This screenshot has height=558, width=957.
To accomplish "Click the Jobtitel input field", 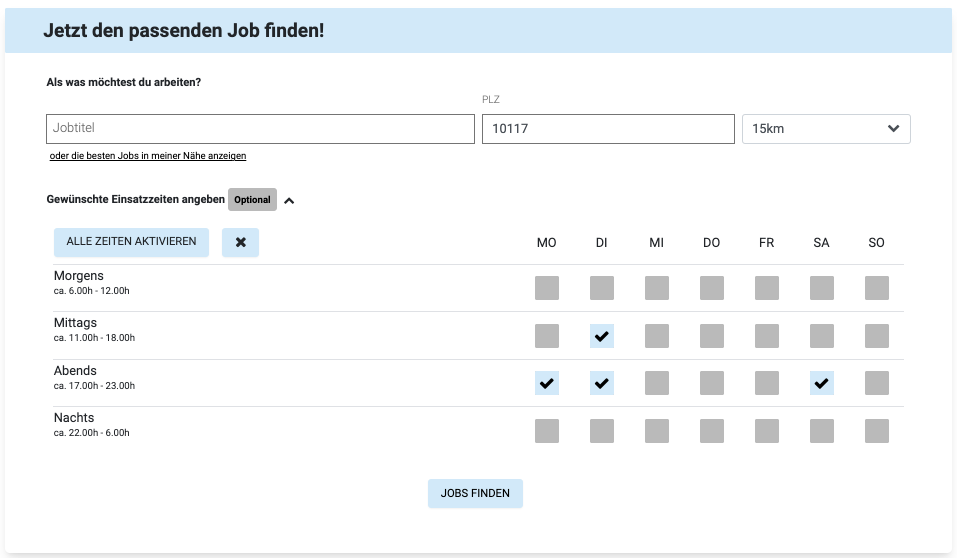I will coord(260,129).
